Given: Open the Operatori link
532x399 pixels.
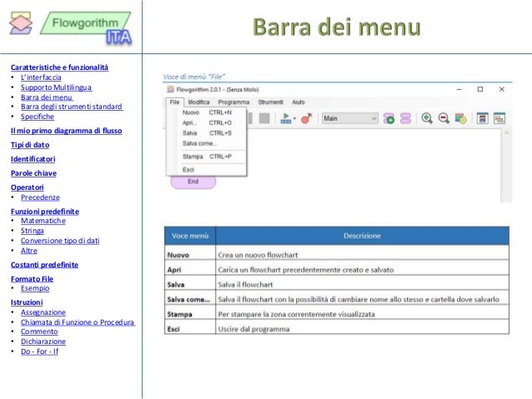Looking at the screenshot, I should 28,187.
